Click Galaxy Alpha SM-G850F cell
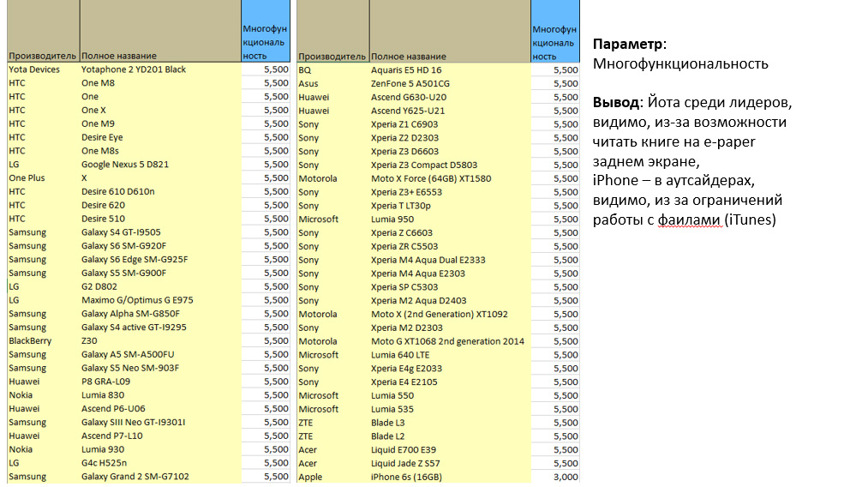This screenshot has height=487, width=868. [160, 314]
